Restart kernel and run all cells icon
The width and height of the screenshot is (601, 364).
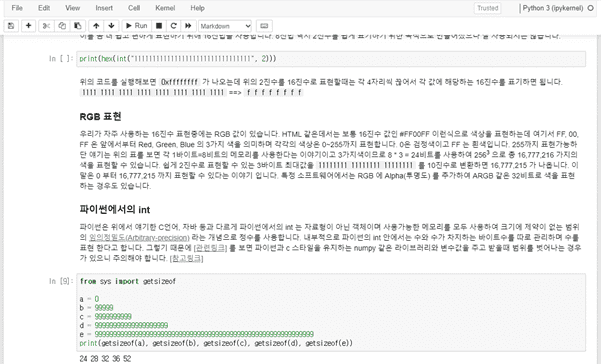tap(188, 26)
